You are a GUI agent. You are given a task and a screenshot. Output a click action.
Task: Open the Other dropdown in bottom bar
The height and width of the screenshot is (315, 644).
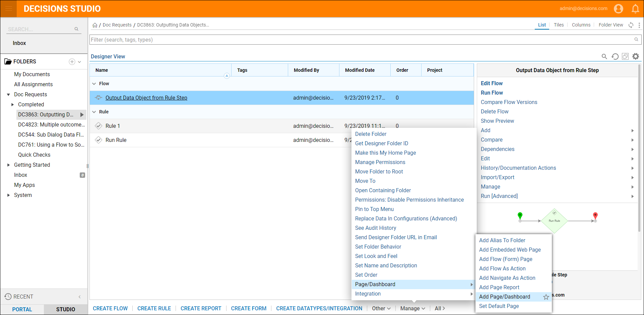(381, 308)
